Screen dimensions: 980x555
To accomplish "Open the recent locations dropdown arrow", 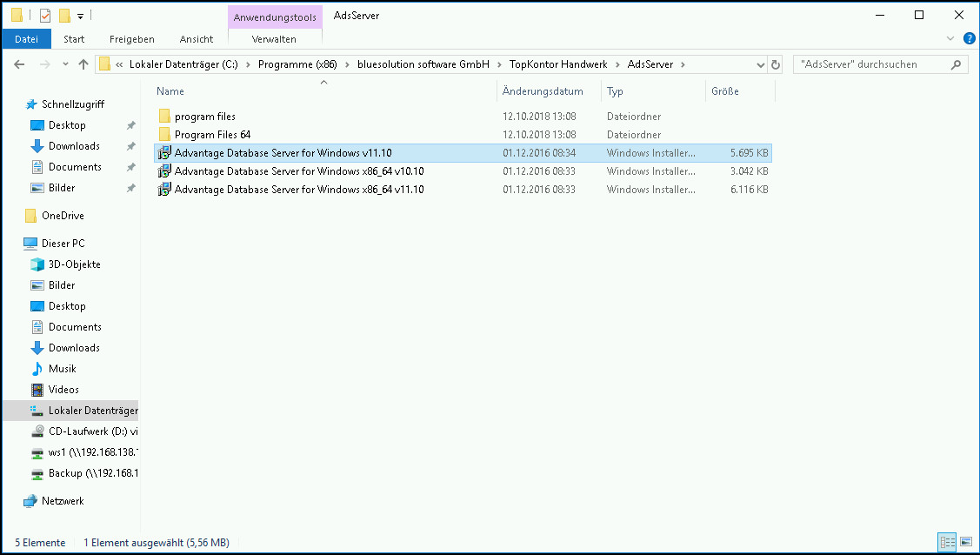I will tap(64, 64).
